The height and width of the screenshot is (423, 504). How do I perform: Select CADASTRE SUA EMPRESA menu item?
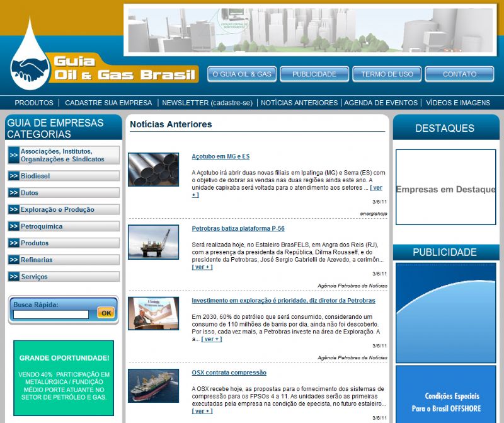click(108, 103)
